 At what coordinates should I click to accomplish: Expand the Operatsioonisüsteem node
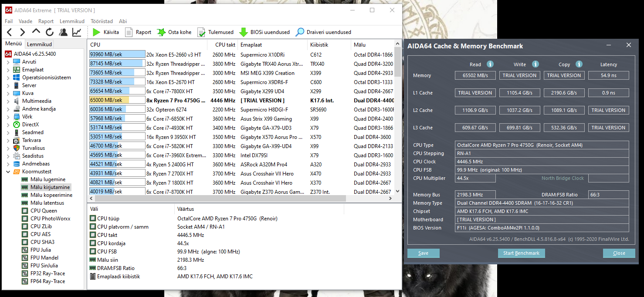(8, 78)
